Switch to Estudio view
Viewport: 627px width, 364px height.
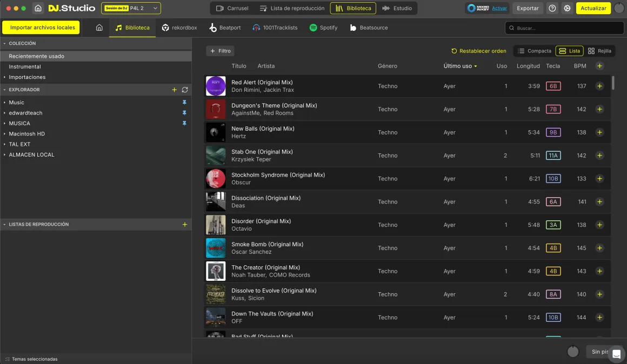[x=397, y=8]
